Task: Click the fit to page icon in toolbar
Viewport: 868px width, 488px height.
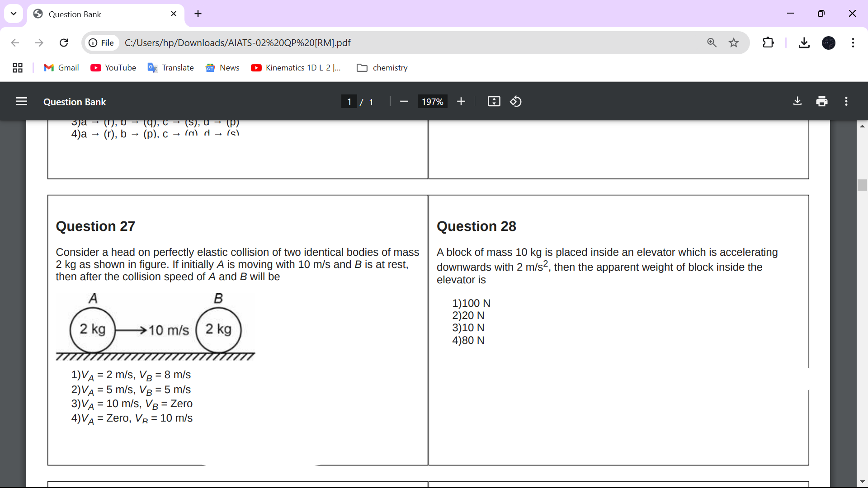Action: click(x=494, y=101)
